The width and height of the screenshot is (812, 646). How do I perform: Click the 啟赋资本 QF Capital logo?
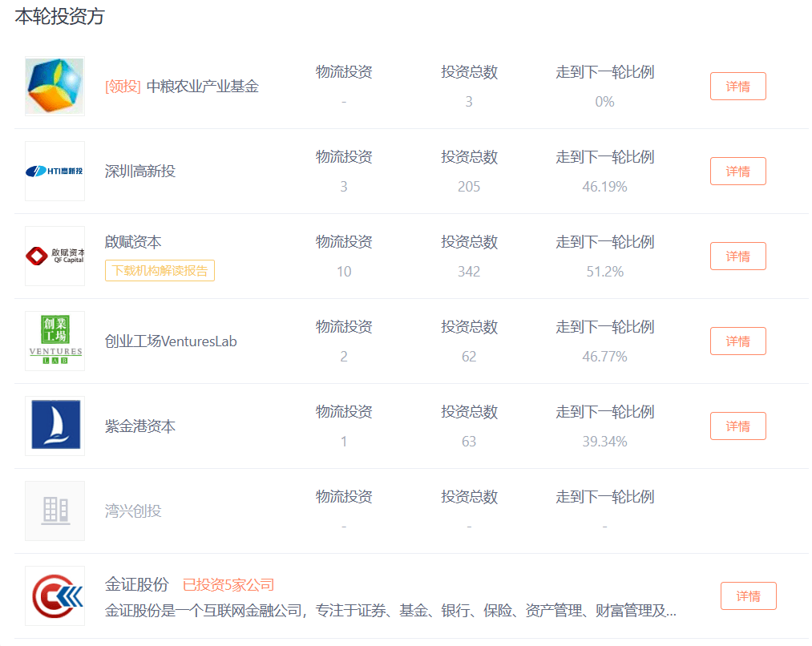[x=55, y=256]
